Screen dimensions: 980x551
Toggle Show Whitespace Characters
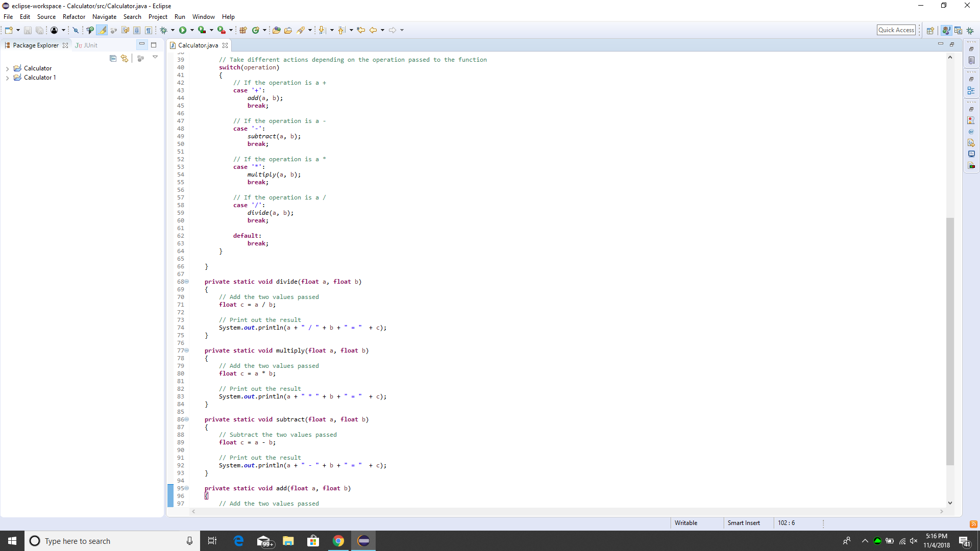pos(149,30)
